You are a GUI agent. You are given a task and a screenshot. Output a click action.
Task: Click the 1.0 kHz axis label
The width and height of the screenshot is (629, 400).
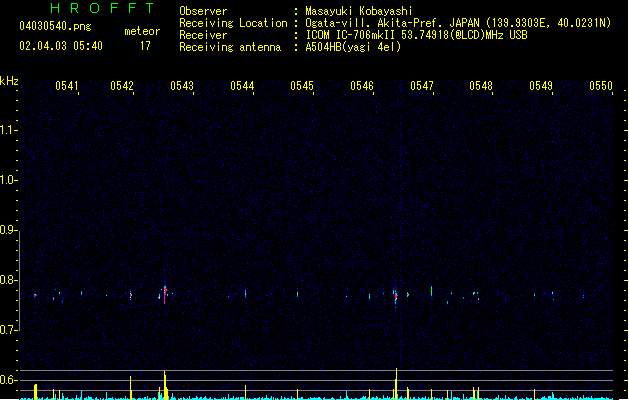coord(8,180)
